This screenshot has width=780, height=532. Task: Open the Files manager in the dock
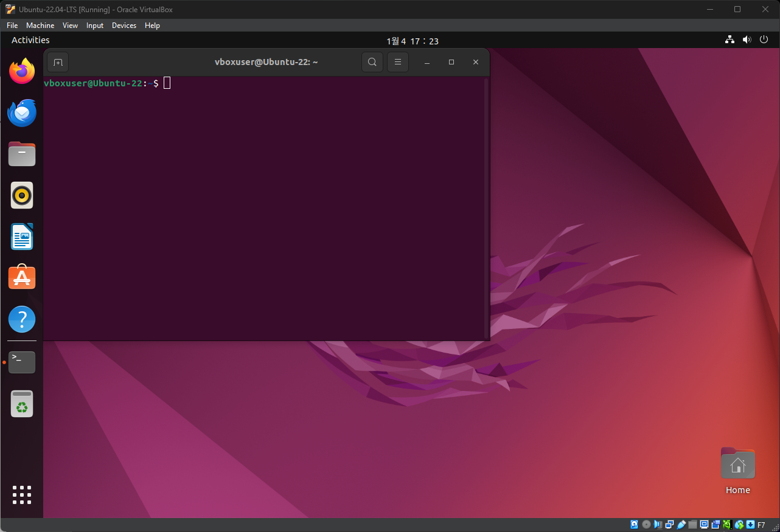(22, 154)
